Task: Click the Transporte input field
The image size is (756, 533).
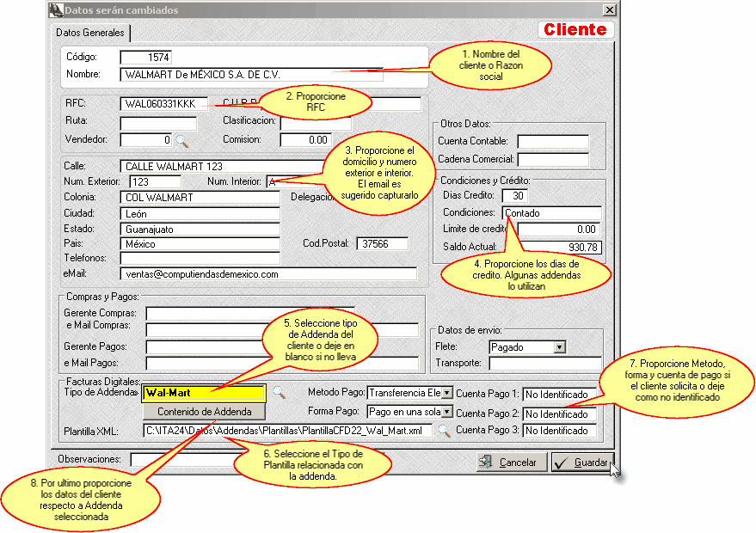Action: click(545, 363)
